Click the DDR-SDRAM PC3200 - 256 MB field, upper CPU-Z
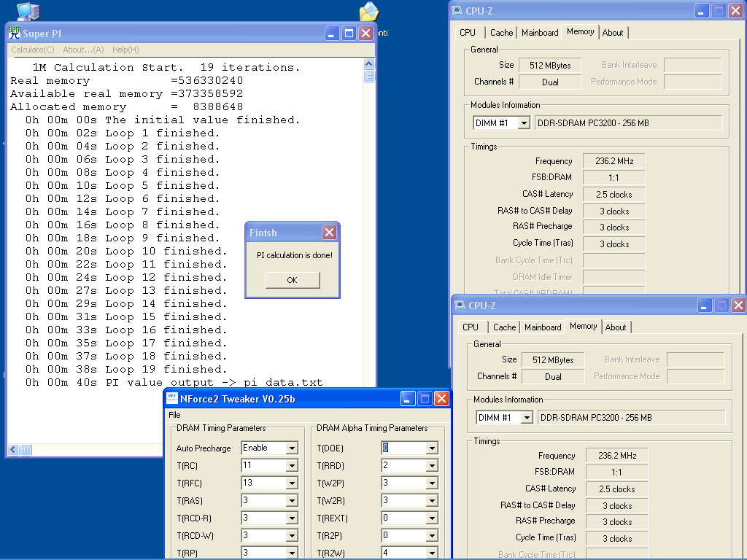 (x=628, y=122)
